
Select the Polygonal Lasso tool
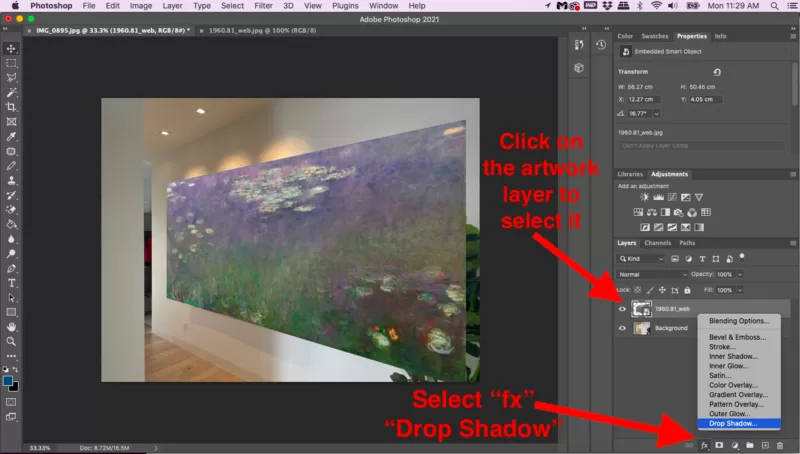(x=11, y=78)
